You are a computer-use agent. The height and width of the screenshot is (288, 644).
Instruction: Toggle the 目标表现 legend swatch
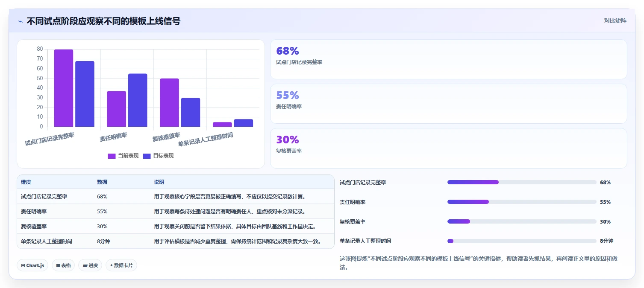click(x=147, y=156)
